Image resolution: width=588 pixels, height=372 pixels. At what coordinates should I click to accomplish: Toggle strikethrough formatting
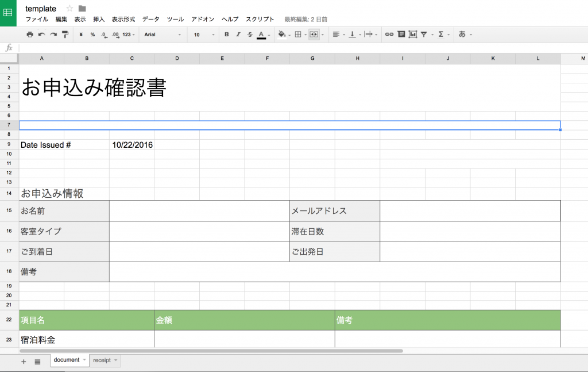pyautogui.click(x=250, y=34)
